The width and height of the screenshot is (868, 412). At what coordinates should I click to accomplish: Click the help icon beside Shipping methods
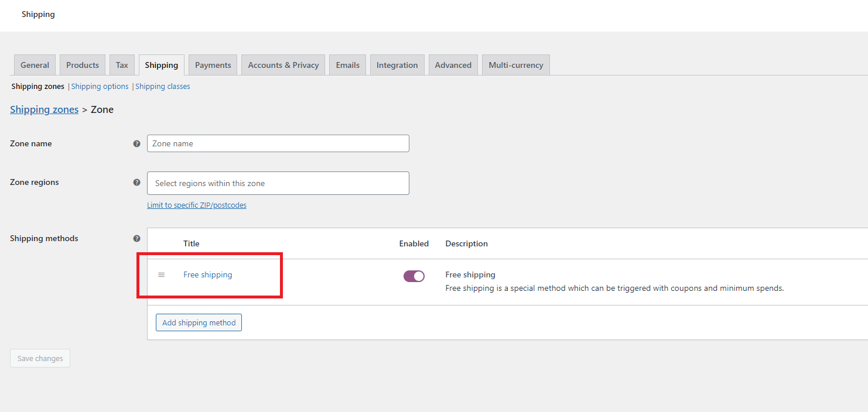(136, 238)
